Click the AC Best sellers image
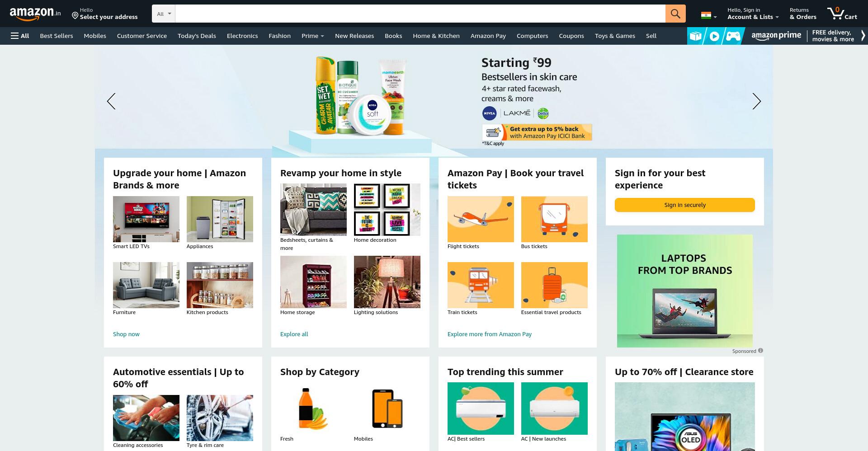Viewport: 868px width, 451px height. (481, 409)
